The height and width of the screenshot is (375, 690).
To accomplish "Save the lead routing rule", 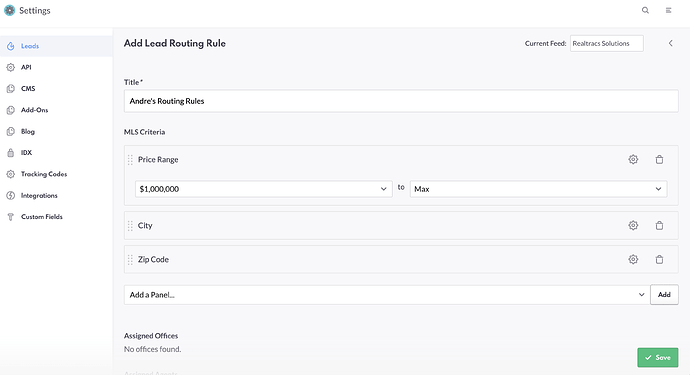I will pyautogui.click(x=657, y=357).
